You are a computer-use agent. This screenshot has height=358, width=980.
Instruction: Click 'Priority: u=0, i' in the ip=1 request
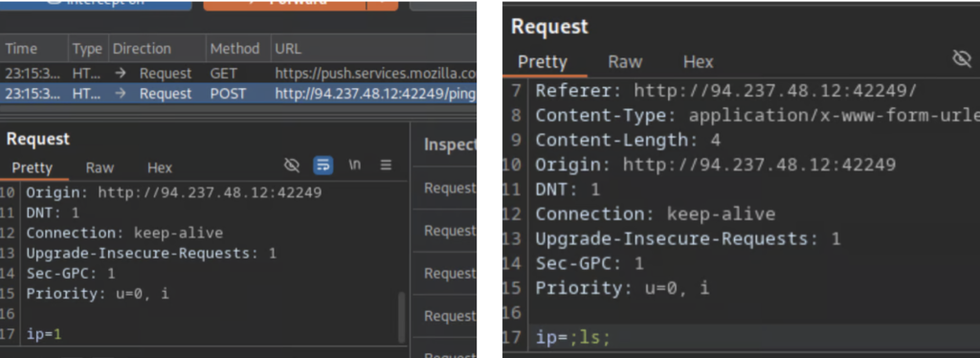[98, 293]
